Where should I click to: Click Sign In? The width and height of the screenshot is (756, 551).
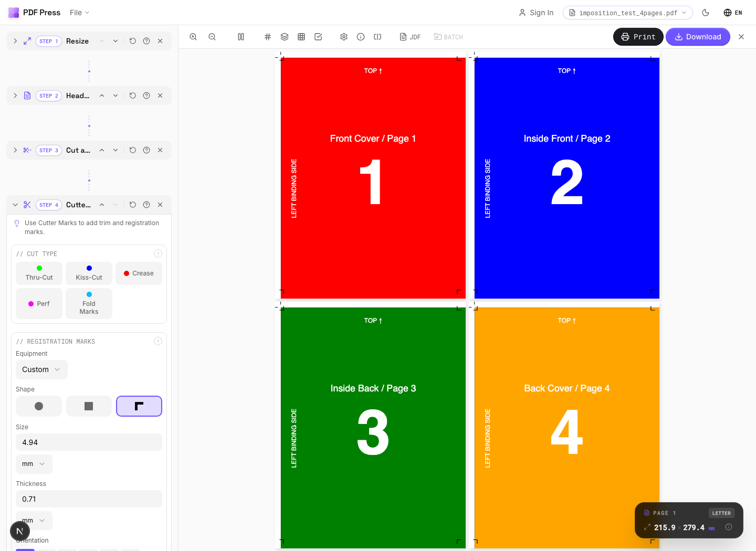(x=536, y=13)
